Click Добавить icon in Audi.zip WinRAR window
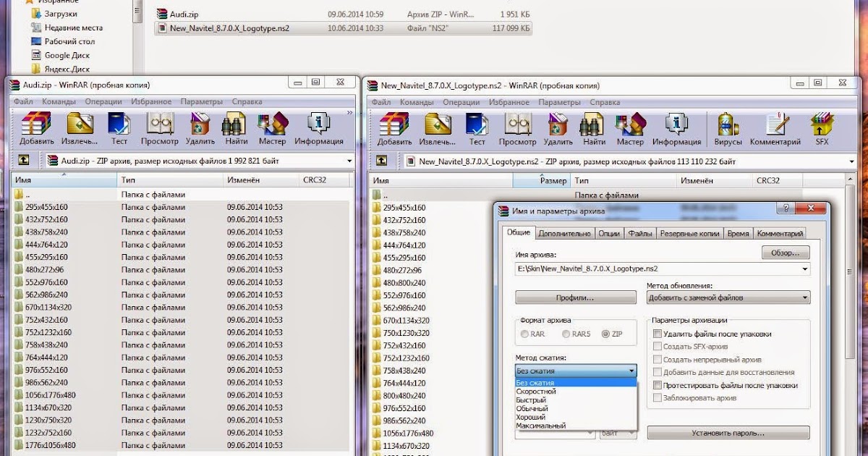The image size is (868, 456). pyautogui.click(x=35, y=124)
